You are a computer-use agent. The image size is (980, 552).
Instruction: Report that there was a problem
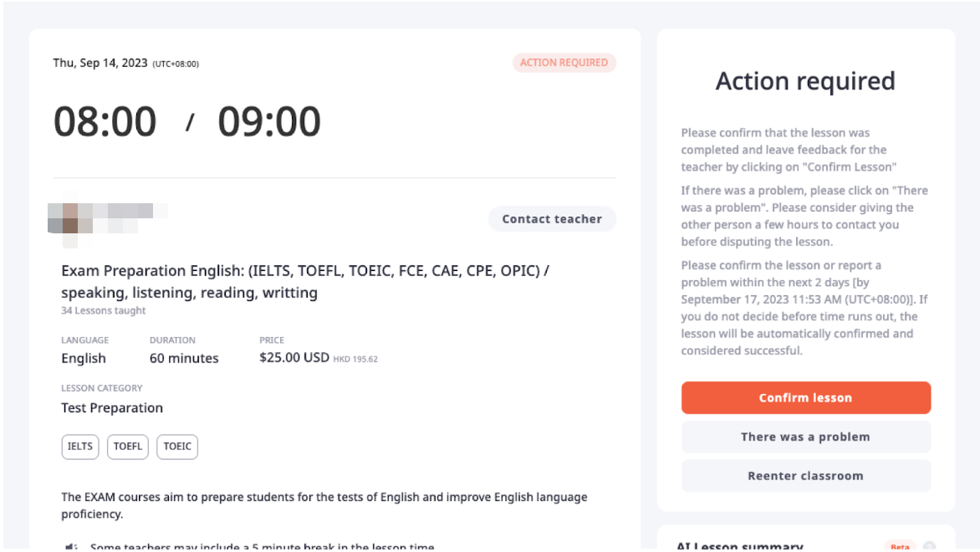[x=805, y=437]
